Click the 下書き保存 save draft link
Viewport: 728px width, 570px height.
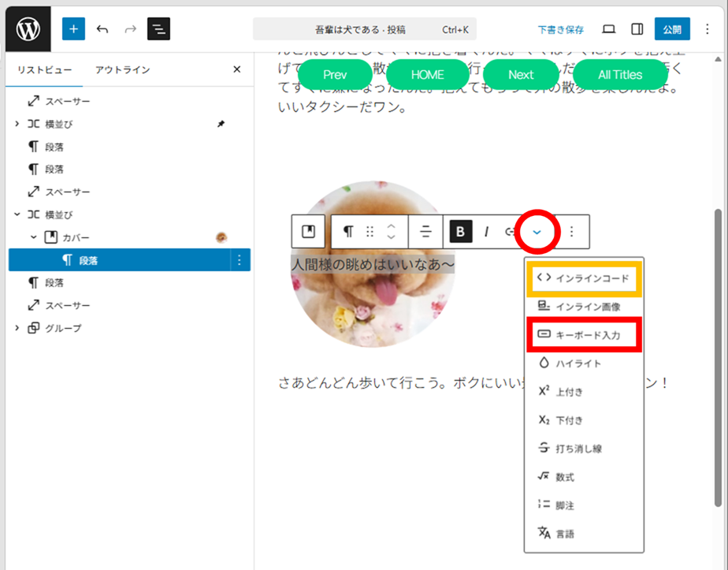tap(561, 30)
